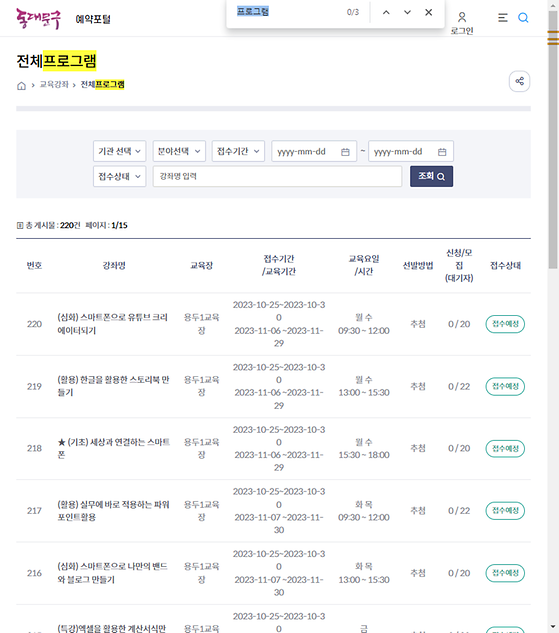Viewport: 559px width, 633px height.
Task: Open the 교육강좌 breadcrumb link
Action: (x=54, y=85)
